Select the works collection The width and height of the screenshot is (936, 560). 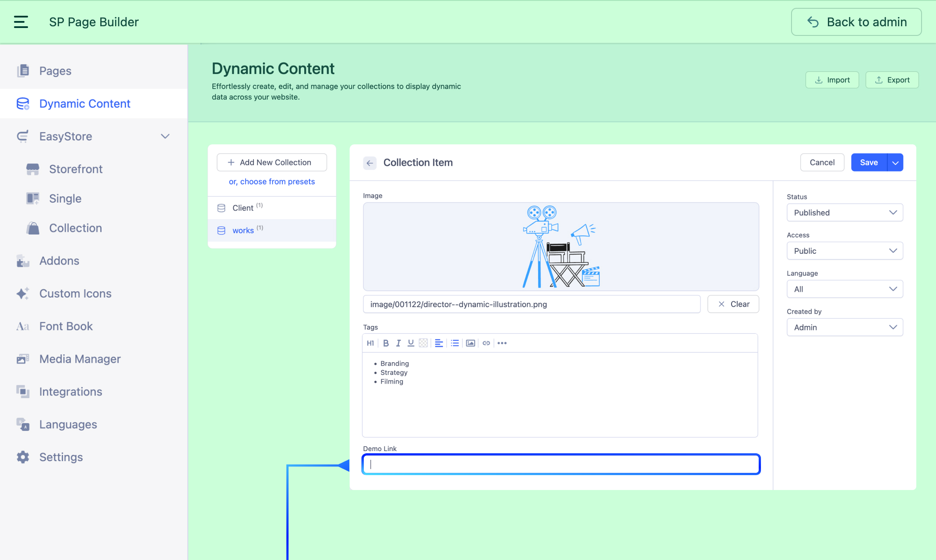[x=243, y=230]
